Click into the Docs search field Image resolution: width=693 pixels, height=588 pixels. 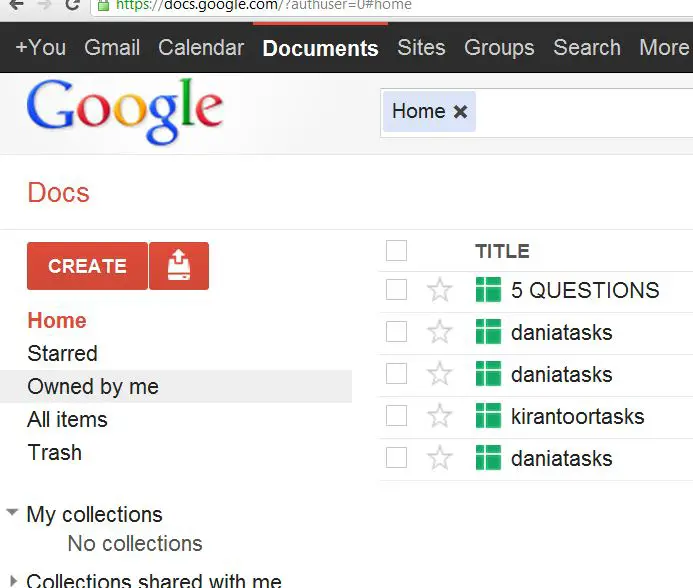pyautogui.click(x=583, y=113)
